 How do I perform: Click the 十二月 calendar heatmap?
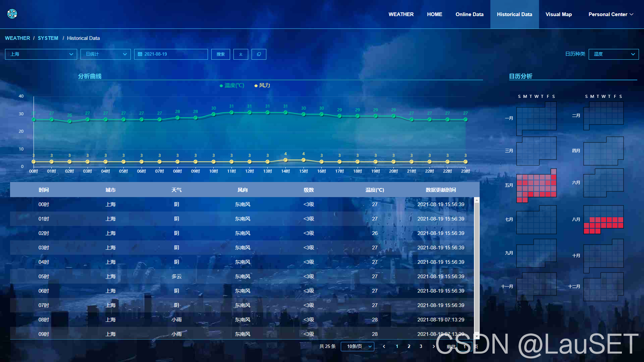603,287
